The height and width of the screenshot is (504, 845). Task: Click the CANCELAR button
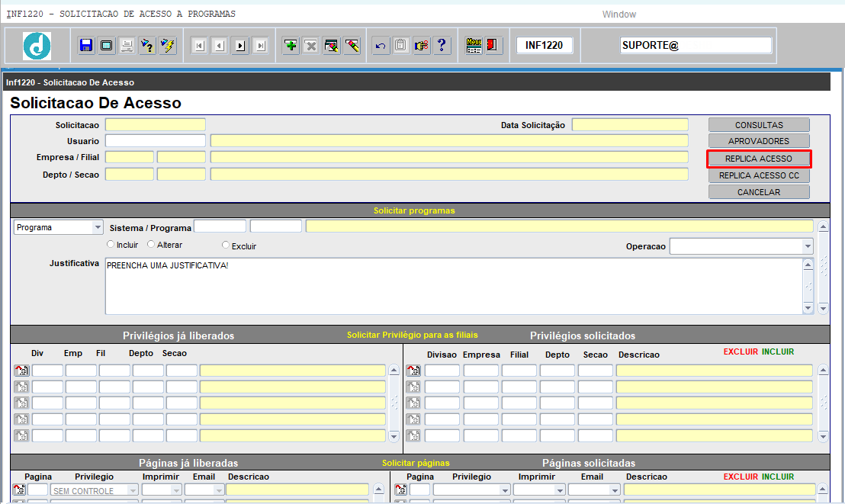[x=759, y=192]
